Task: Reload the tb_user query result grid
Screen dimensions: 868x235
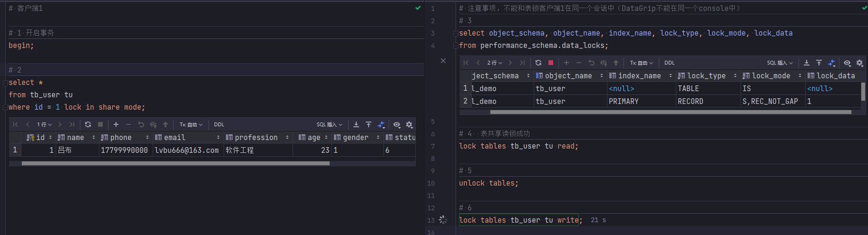Action: [88, 124]
